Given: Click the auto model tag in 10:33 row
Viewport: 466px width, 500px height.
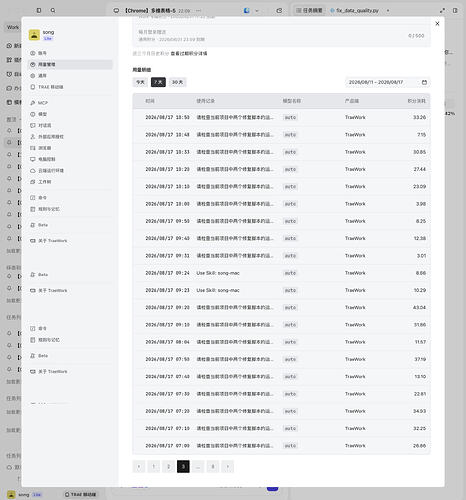Looking at the screenshot, I should (290, 152).
